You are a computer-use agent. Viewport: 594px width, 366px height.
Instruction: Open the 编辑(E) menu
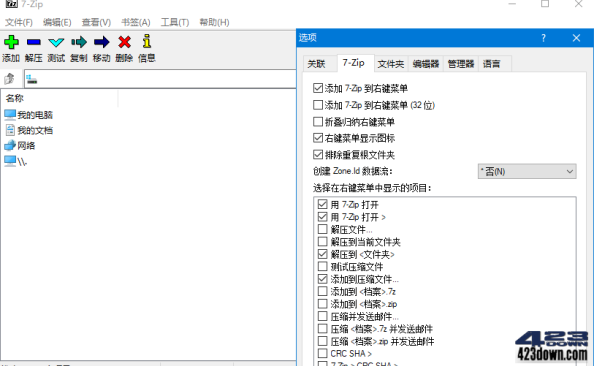(57, 22)
